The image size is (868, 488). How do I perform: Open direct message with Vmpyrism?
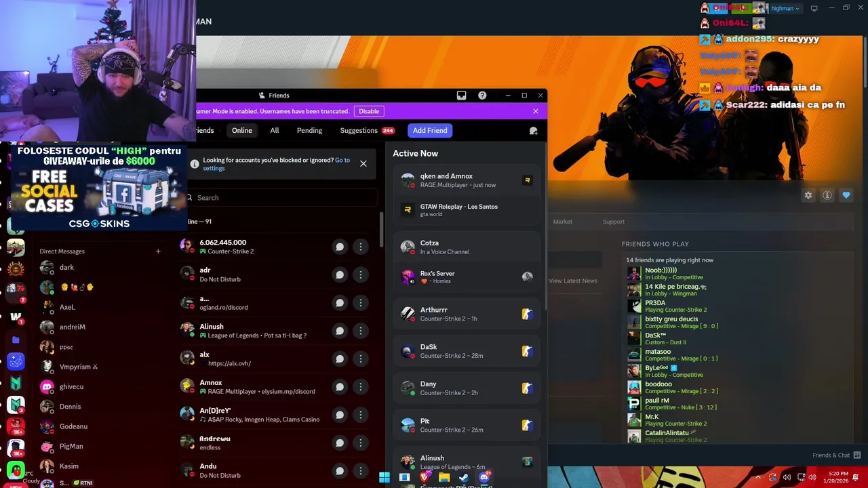pyautogui.click(x=102, y=367)
